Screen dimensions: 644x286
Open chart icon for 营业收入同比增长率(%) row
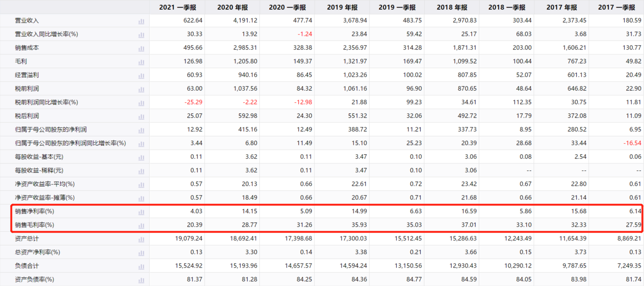tap(141, 35)
